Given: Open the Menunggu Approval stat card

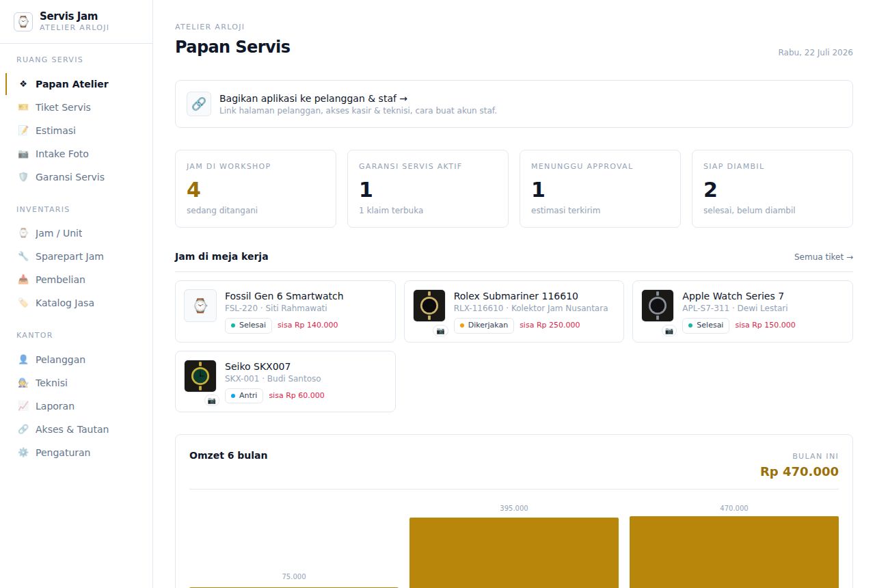Looking at the screenshot, I should pos(600,189).
